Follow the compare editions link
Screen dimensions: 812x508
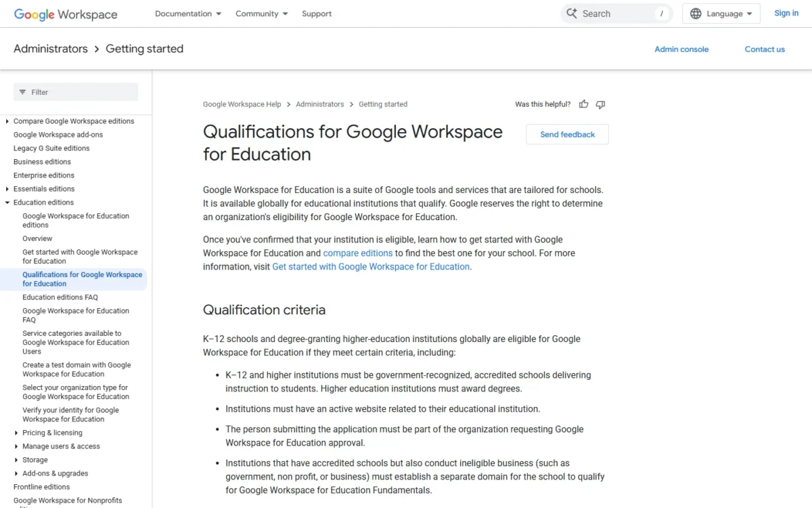[358, 253]
